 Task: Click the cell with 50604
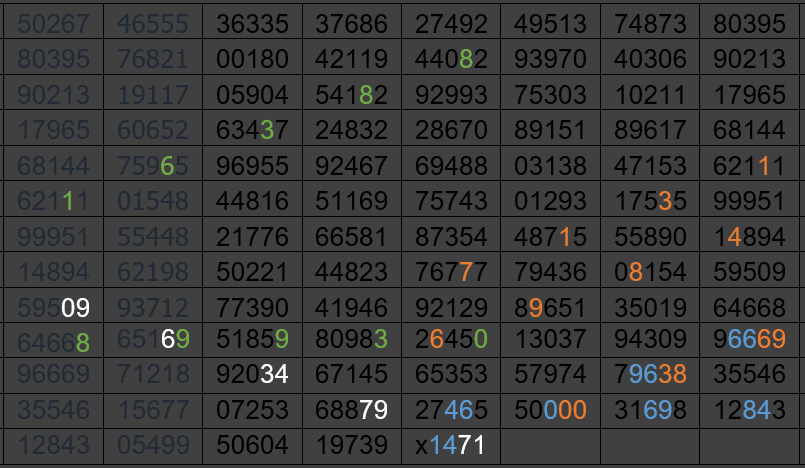coord(252,445)
